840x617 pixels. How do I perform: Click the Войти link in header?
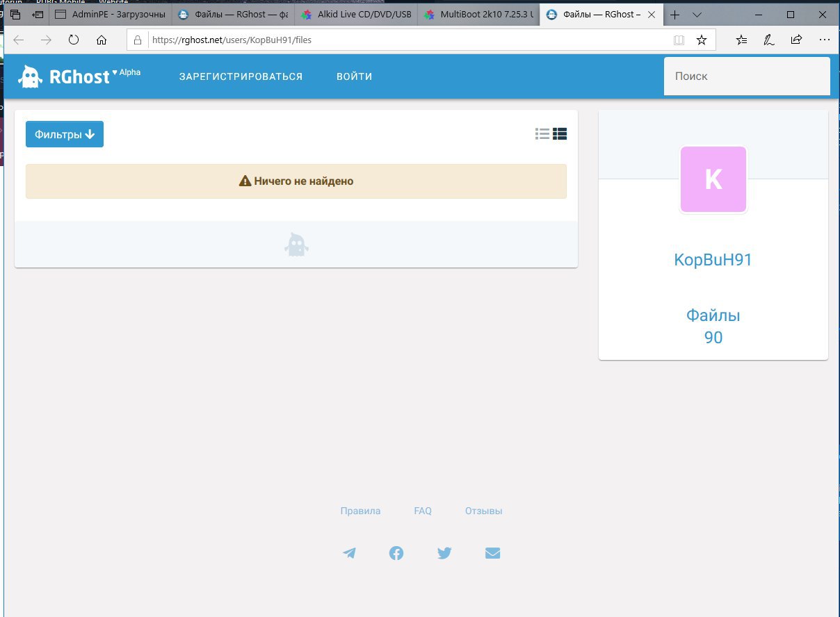coord(355,76)
